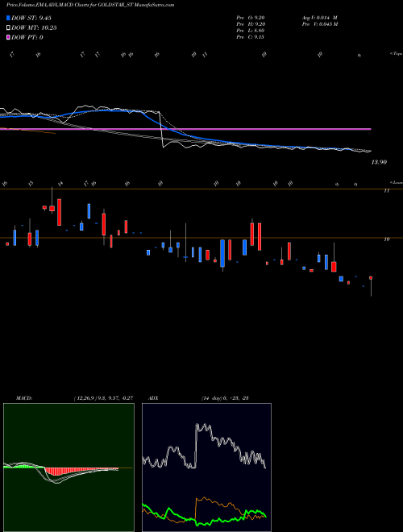Click the Pre C: 9.15 value
This screenshot has width=403, height=532.
(x=251, y=37)
